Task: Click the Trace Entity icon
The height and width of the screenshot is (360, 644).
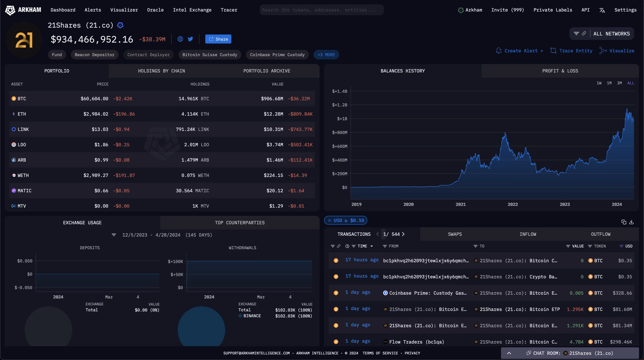Action: coord(553,51)
